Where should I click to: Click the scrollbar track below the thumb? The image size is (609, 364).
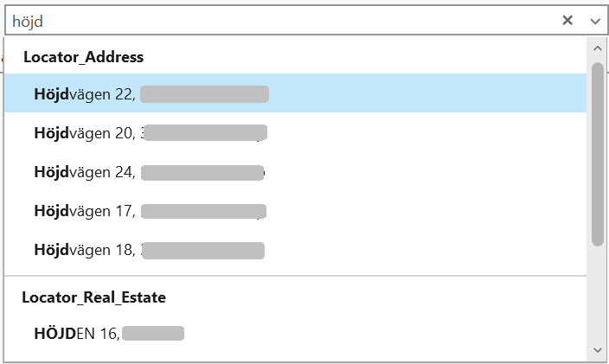point(597,294)
